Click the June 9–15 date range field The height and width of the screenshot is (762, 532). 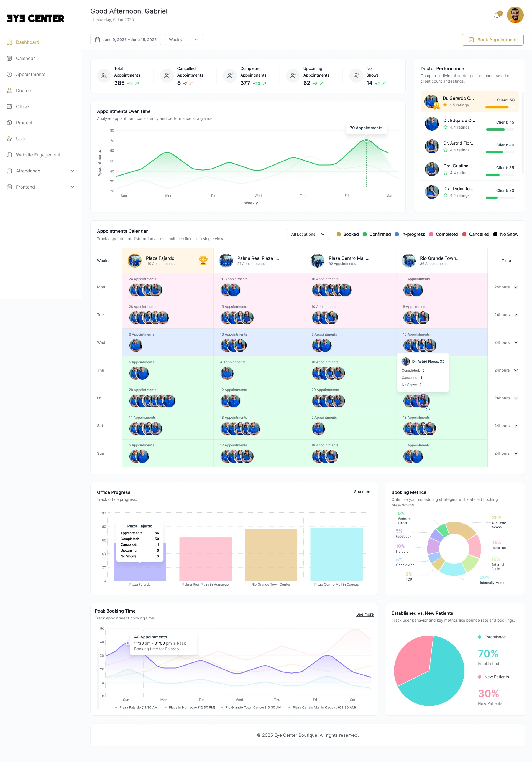click(x=126, y=40)
